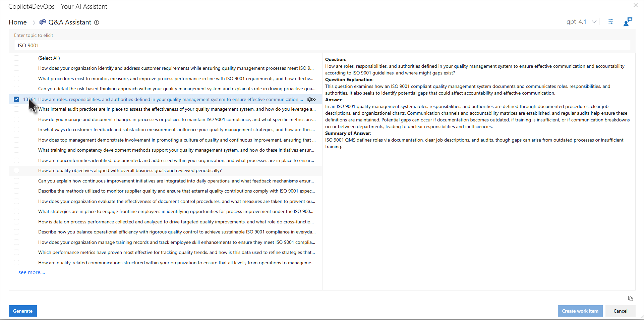Click the topic input containing ISO 9001

click(x=322, y=45)
